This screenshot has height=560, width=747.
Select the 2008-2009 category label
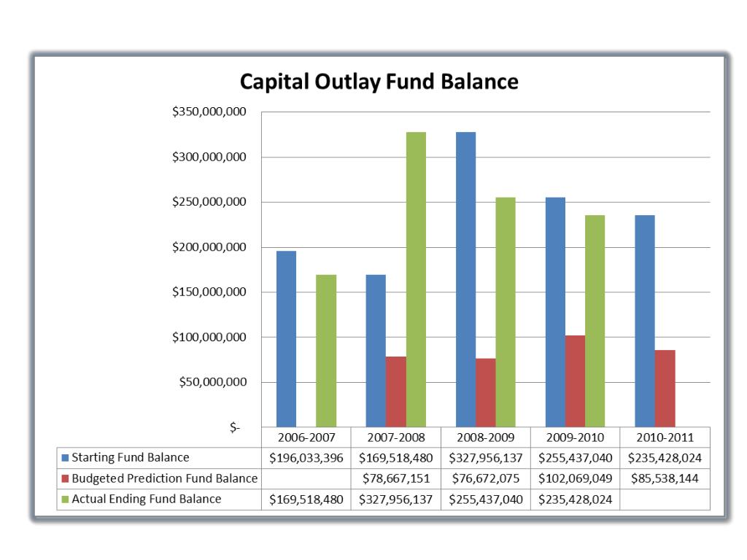click(x=485, y=437)
